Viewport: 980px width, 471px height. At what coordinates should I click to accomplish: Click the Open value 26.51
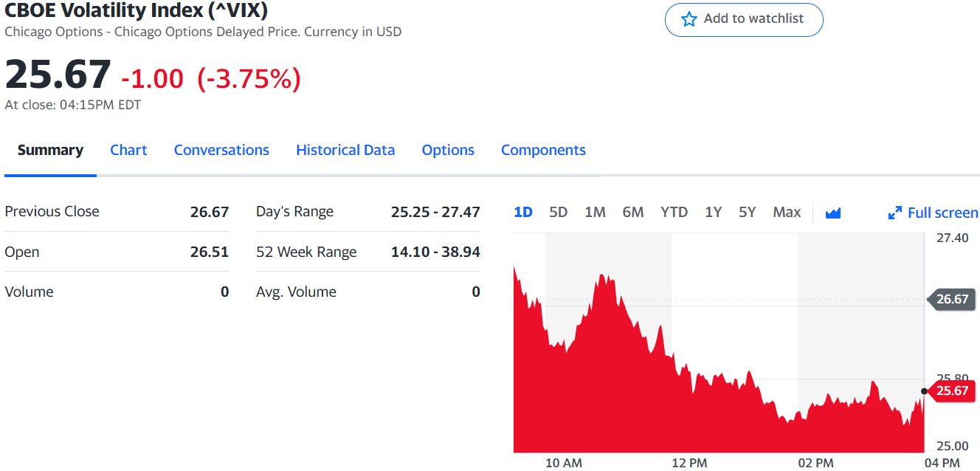click(210, 252)
